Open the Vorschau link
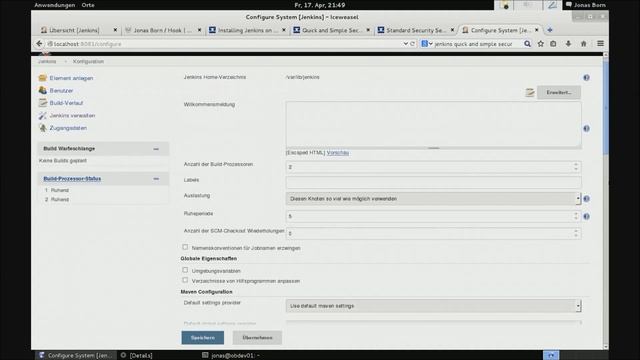Image resolution: width=640 pixels, height=360 pixels. tap(338, 153)
